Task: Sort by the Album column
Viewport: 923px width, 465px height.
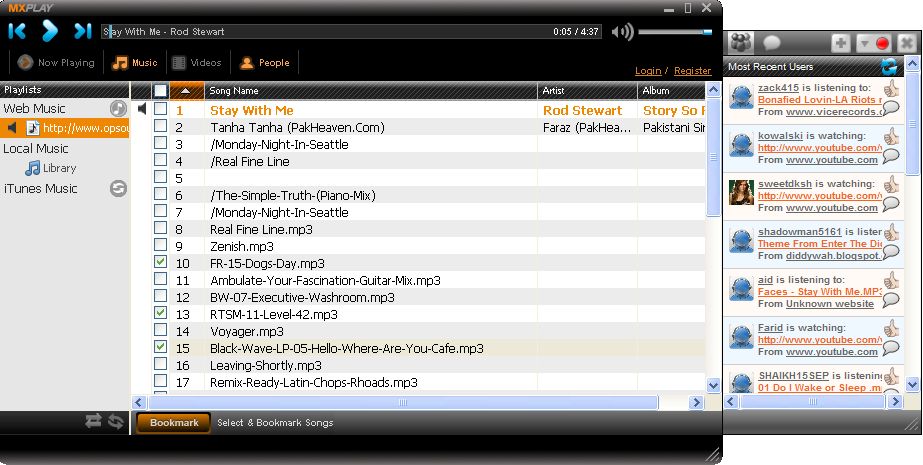Action: 671,91
